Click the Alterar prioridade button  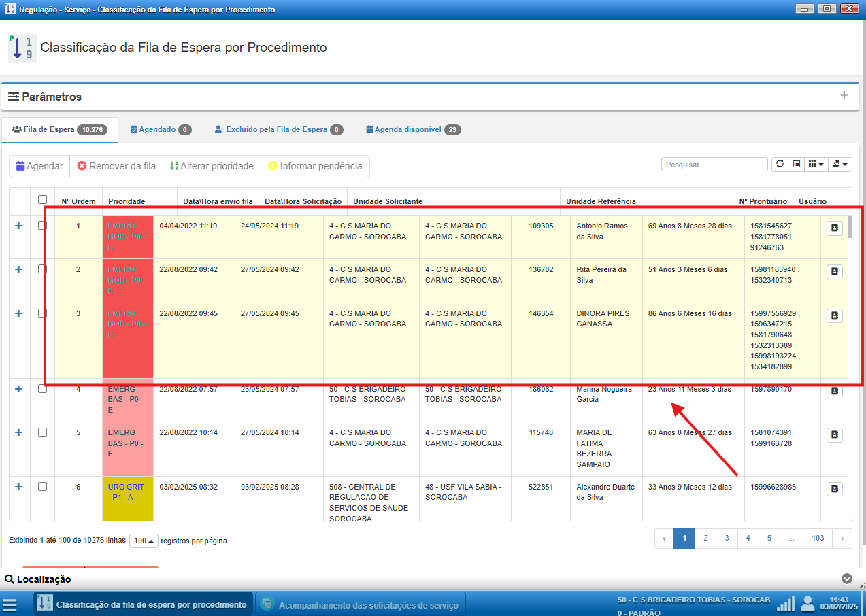coord(212,166)
